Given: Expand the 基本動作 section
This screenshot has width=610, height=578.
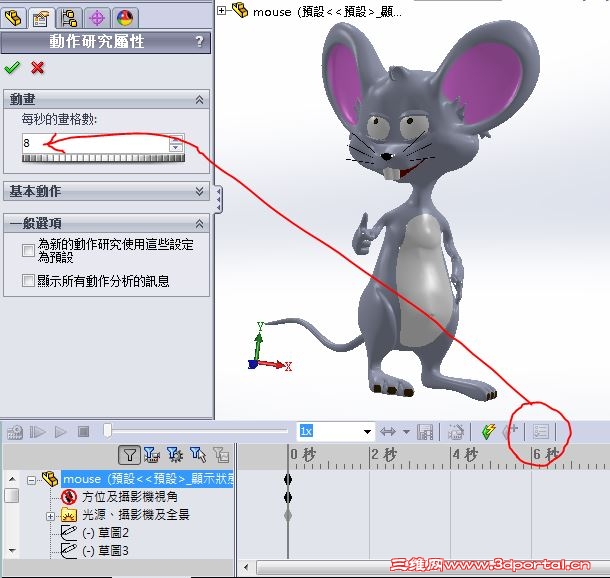Looking at the screenshot, I should (199, 191).
